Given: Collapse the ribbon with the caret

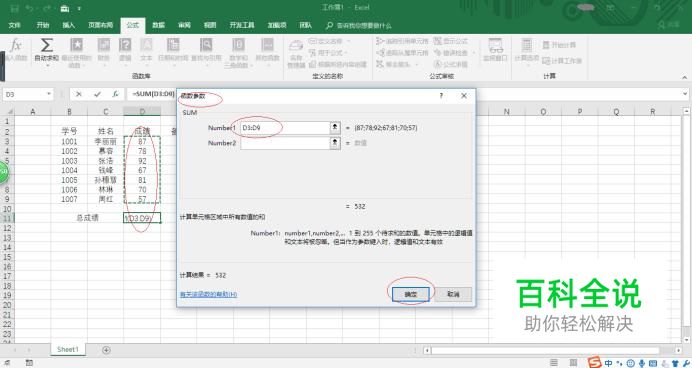Looking at the screenshot, I should tap(684, 77).
